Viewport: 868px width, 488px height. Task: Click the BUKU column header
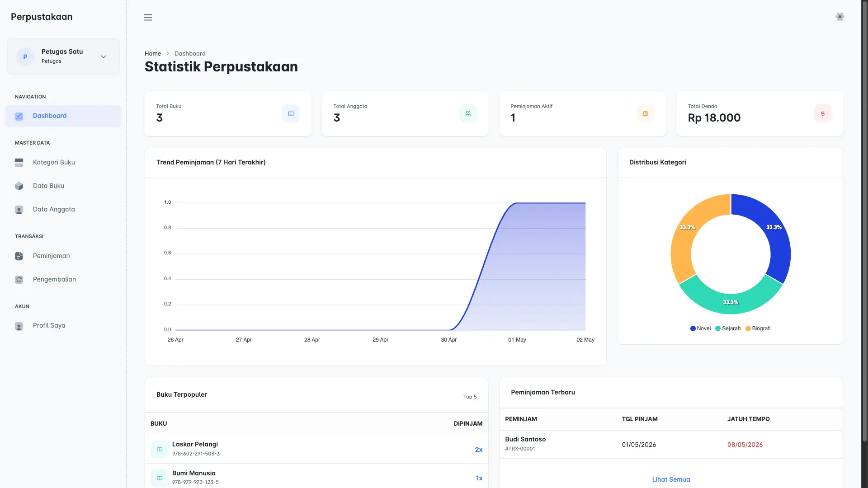[159, 424]
